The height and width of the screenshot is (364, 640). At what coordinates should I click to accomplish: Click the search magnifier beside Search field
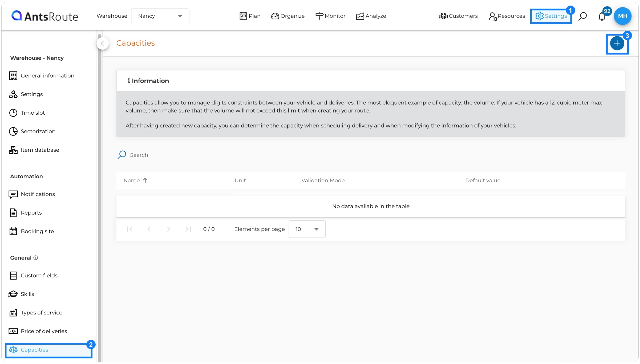122,155
